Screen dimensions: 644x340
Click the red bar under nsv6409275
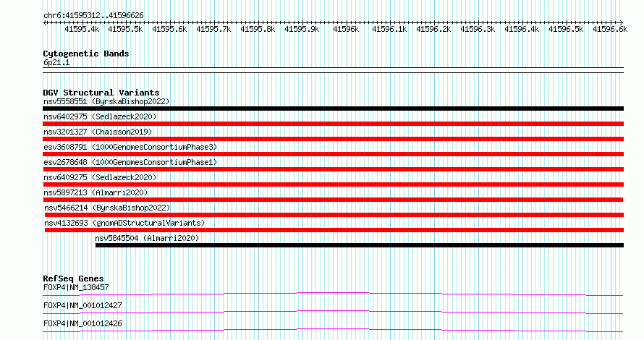(333, 184)
